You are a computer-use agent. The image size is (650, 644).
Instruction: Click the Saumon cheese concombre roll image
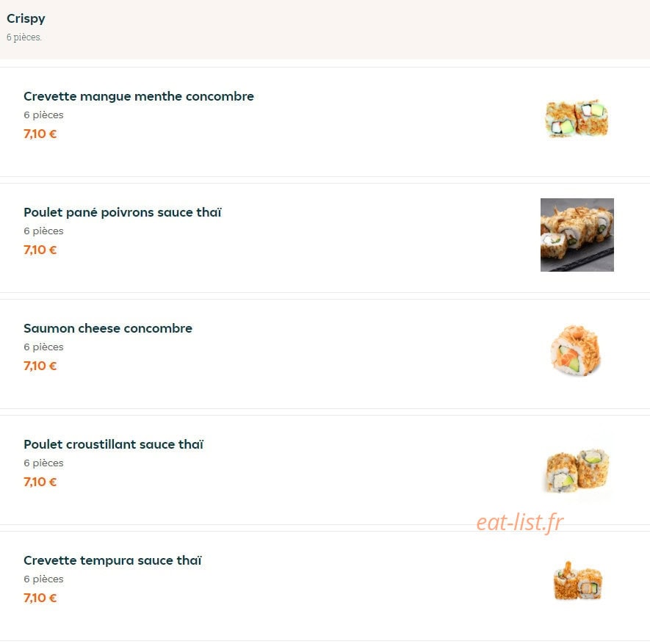[576, 350]
